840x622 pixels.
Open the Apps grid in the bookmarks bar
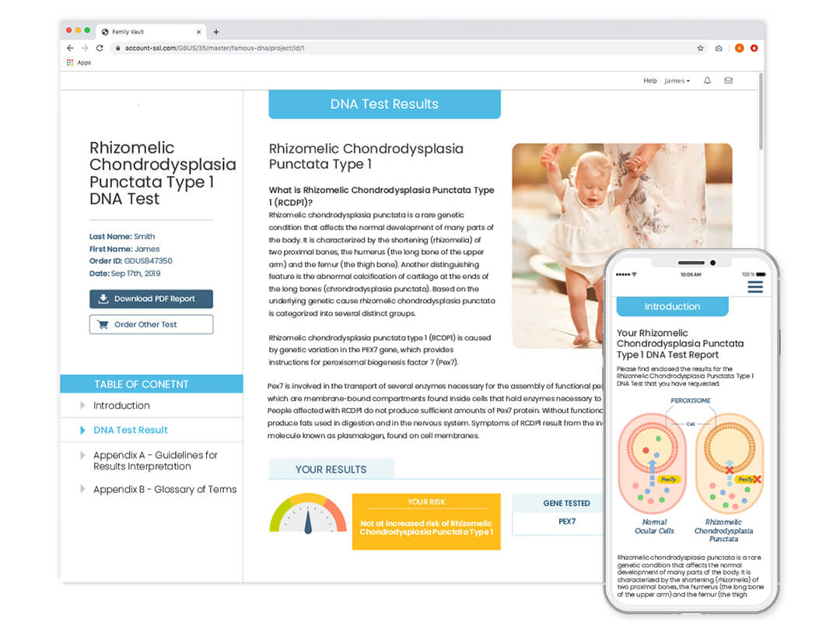(79, 63)
